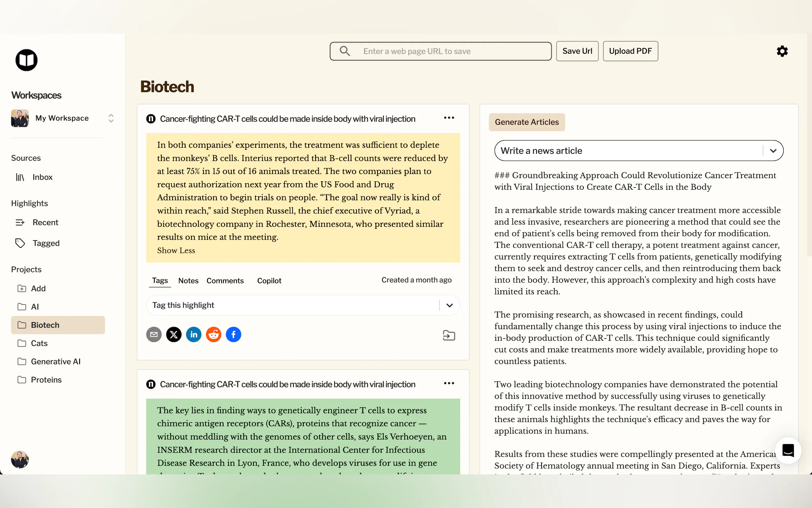This screenshot has height=508, width=812.
Task: Click the move-to-folder export icon
Action: 449,335
